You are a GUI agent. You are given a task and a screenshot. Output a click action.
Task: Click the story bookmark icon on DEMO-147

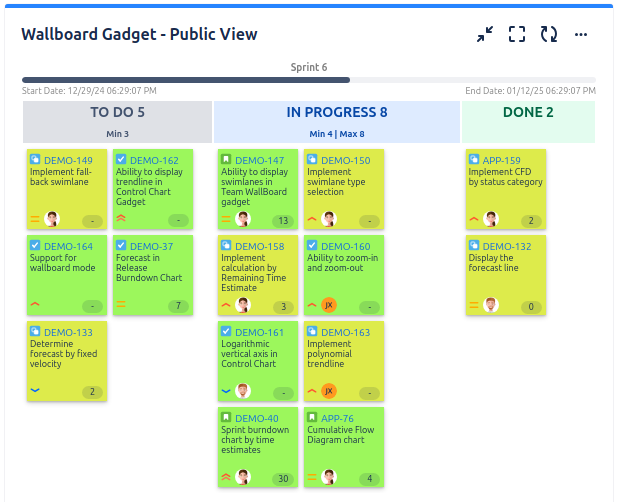pos(226,159)
